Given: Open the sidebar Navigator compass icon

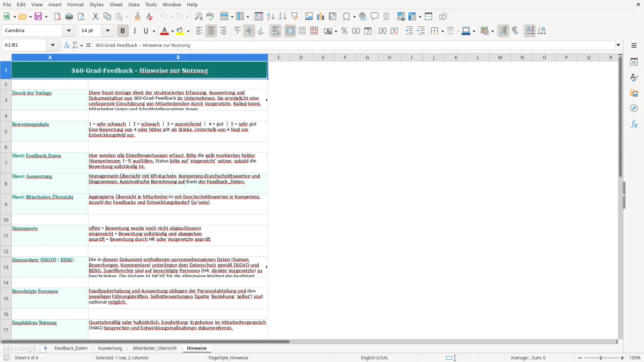Looking at the screenshot, I should pyautogui.click(x=634, y=108).
